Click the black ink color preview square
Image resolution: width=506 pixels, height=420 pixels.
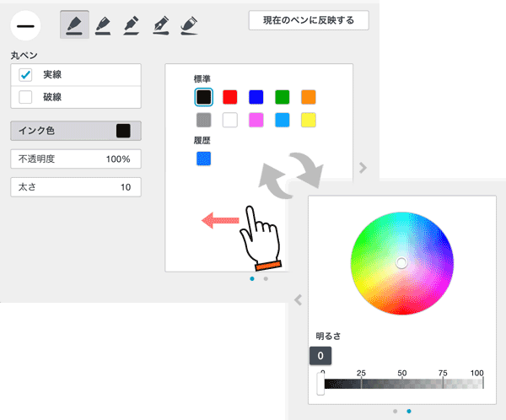123,131
